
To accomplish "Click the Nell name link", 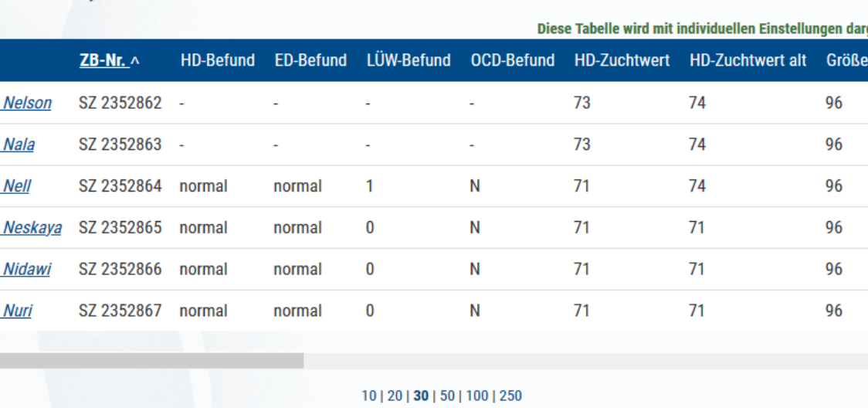I will 17,186.
